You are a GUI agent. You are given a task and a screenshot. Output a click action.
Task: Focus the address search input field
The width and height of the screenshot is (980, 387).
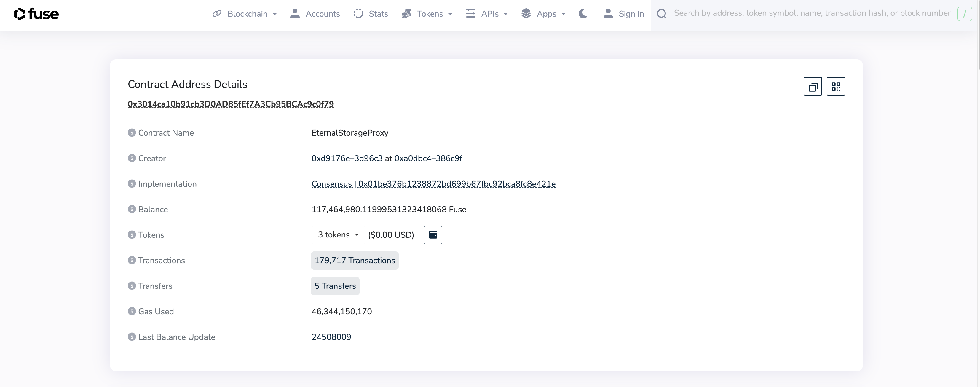tap(811, 13)
